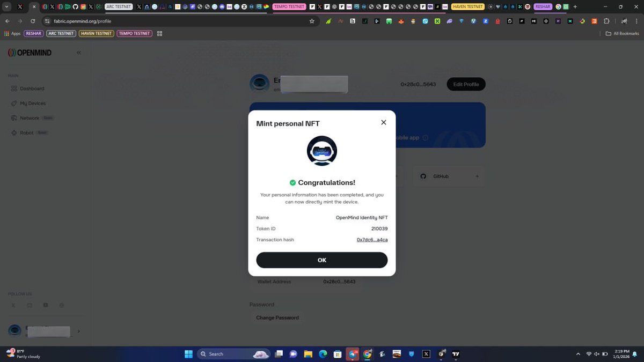Expand the TEMPO TESTNET tab group in the tab strip
Viewport: 644px width, 362px height.
pos(289,7)
